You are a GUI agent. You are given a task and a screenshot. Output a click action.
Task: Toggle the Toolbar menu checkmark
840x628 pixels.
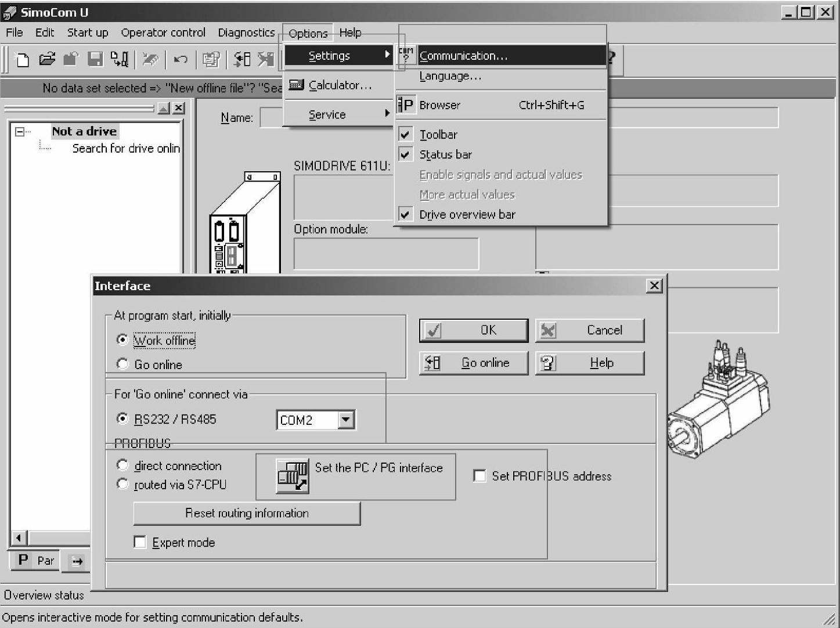405,135
